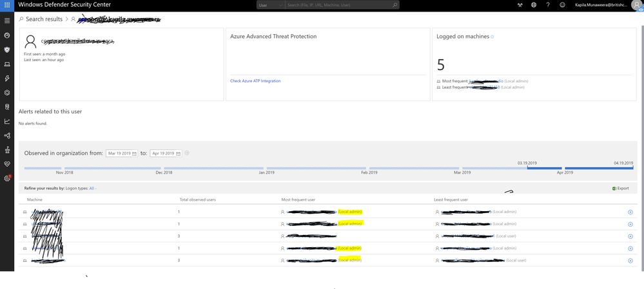Select the Apr 2019 dark blue timeline segment
644x289 pixels.
[599, 168]
